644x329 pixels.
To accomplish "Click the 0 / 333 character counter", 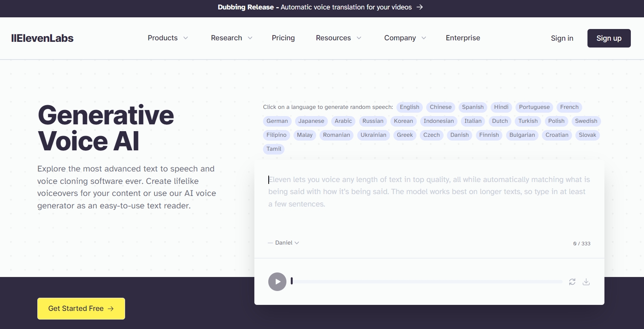I will tap(582, 243).
